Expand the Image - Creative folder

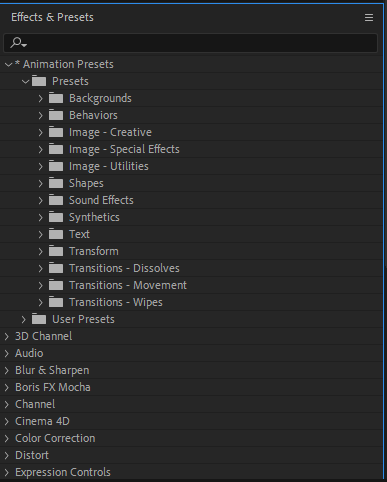[x=40, y=132]
